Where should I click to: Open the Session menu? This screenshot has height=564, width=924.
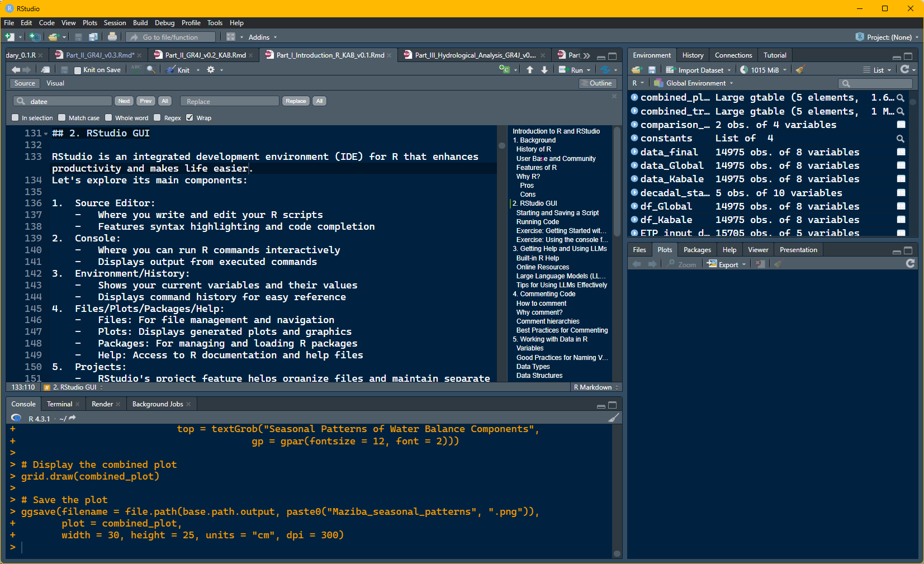pos(115,23)
